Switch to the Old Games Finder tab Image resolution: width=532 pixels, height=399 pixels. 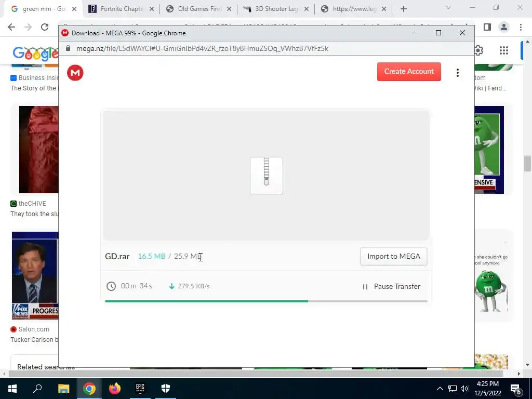click(x=199, y=9)
